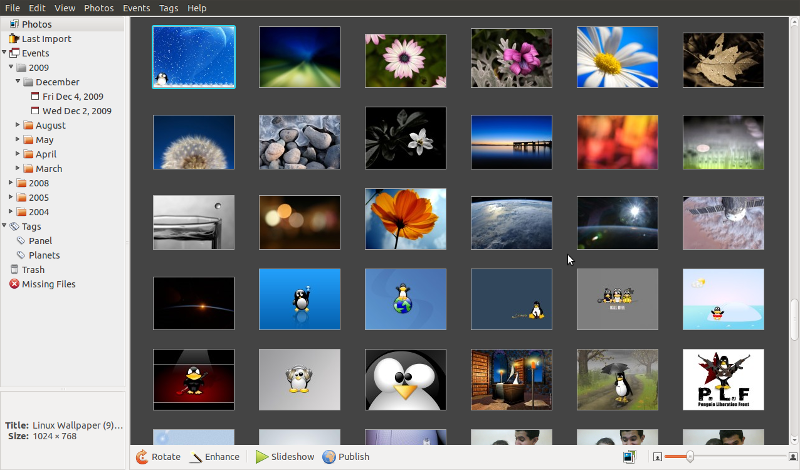
Task: Collapse the Tags section
Action: click(x=4, y=226)
